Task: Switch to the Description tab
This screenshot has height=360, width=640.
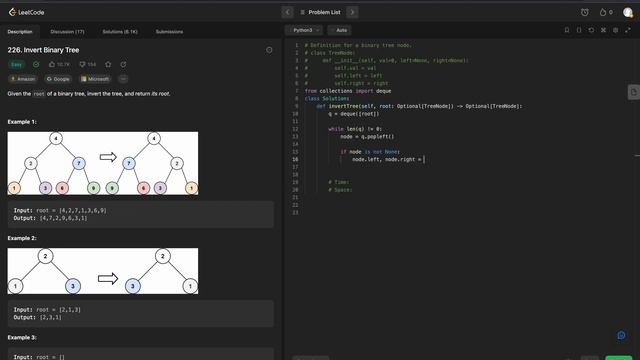Action: tap(20, 31)
